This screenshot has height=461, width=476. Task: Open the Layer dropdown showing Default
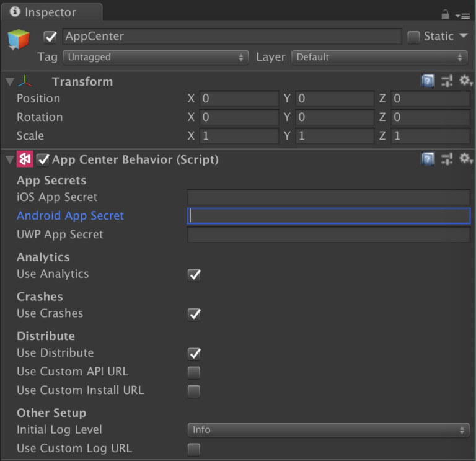(379, 57)
